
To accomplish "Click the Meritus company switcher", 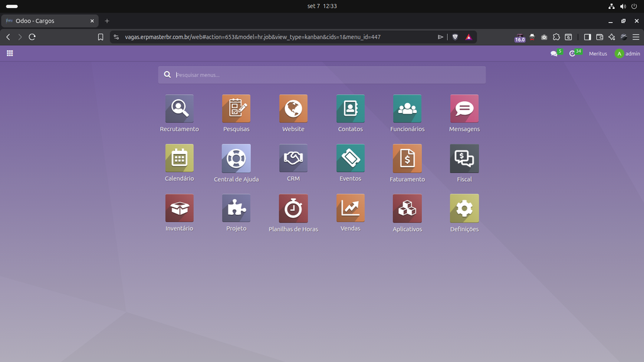I will [x=597, y=54].
